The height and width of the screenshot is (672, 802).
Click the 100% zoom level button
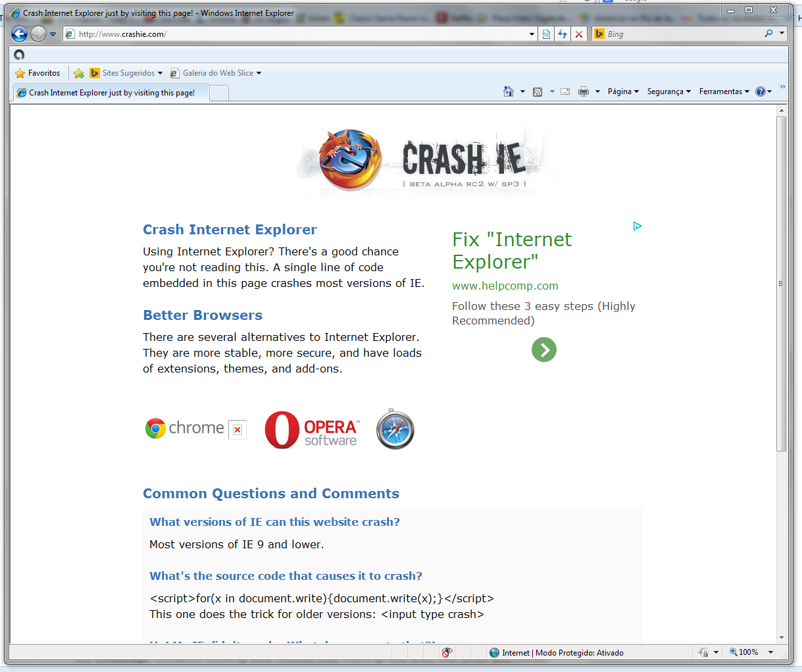click(743, 652)
